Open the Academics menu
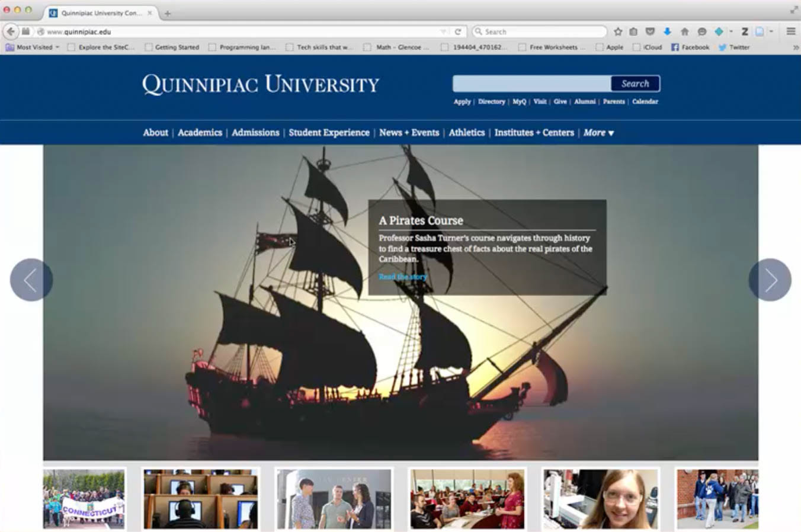Screen dimensions: 801x532 [200, 133]
